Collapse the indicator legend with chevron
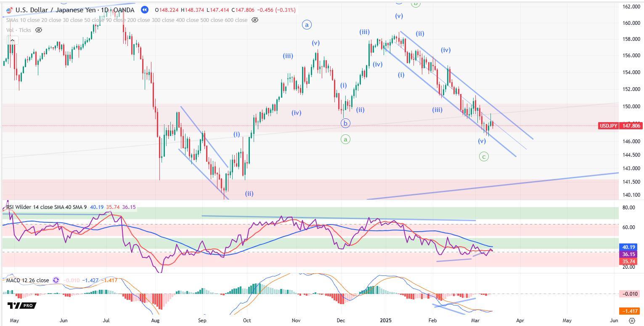This screenshot has height=326, width=644. point(12,40)
